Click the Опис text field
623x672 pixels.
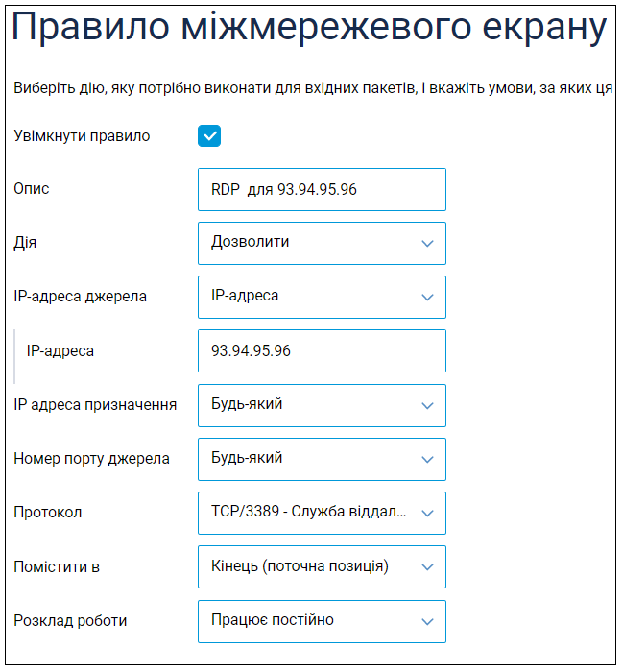pyautogui.click(x=322, y=189)
